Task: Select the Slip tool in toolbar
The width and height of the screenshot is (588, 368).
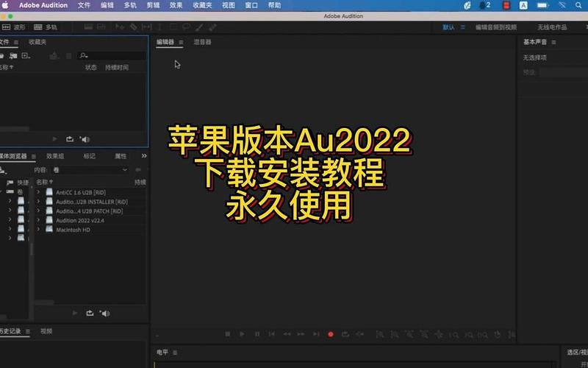Action: coord(146,27)
